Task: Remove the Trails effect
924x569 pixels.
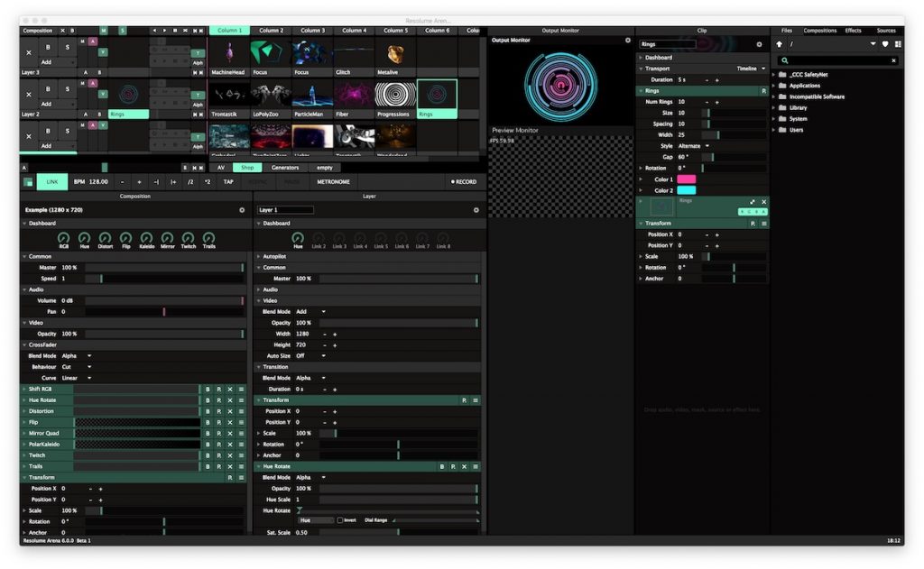Action: 230,466
